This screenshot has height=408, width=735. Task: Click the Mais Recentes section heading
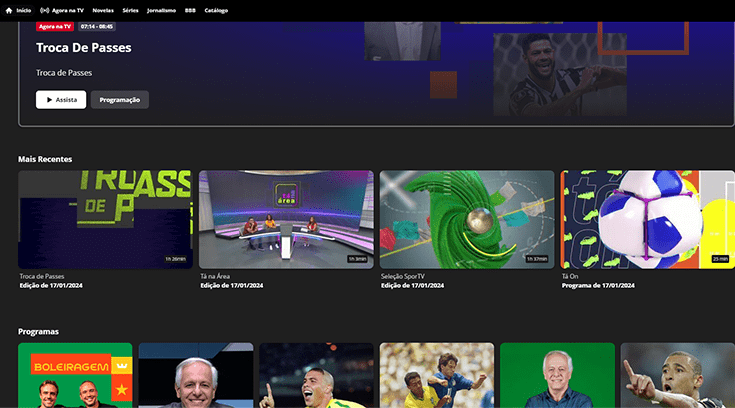tap(45, 159)
